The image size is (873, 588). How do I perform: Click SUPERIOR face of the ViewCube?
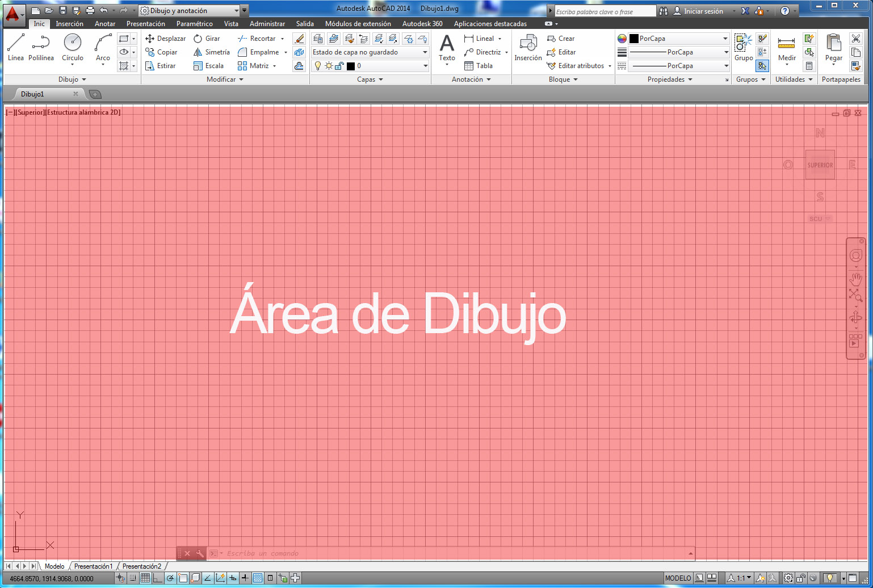[x=820, y=165]
